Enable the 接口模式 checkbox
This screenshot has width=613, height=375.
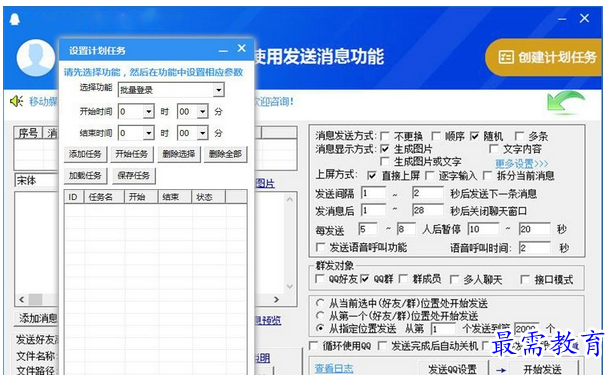(525, 280)
